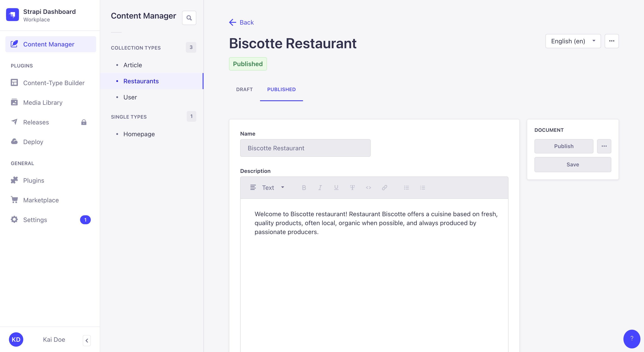
Task: Switch to the Draft tab
Action: (x=244, y=89)
